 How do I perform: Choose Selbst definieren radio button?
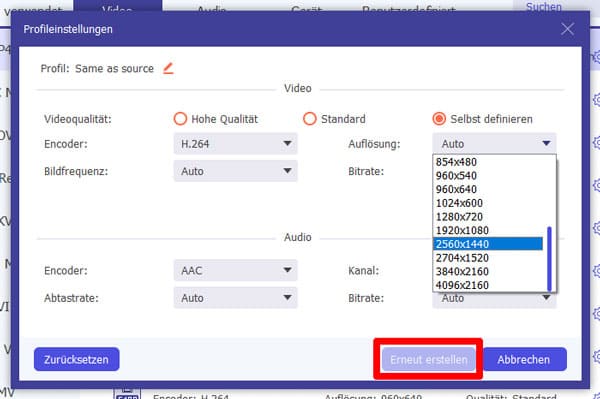pyautogui.click(x=439, y=119)
